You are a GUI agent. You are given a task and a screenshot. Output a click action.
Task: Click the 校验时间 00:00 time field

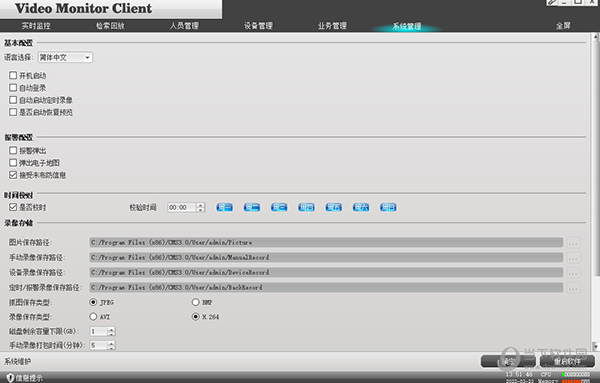tap(182, 207)
